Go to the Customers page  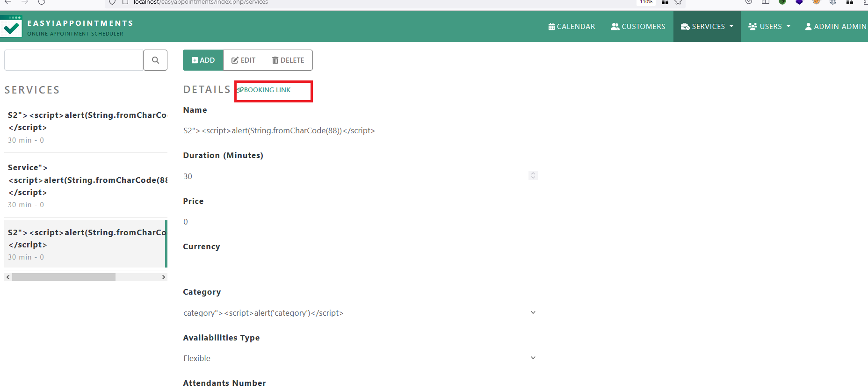coord(638,27)
